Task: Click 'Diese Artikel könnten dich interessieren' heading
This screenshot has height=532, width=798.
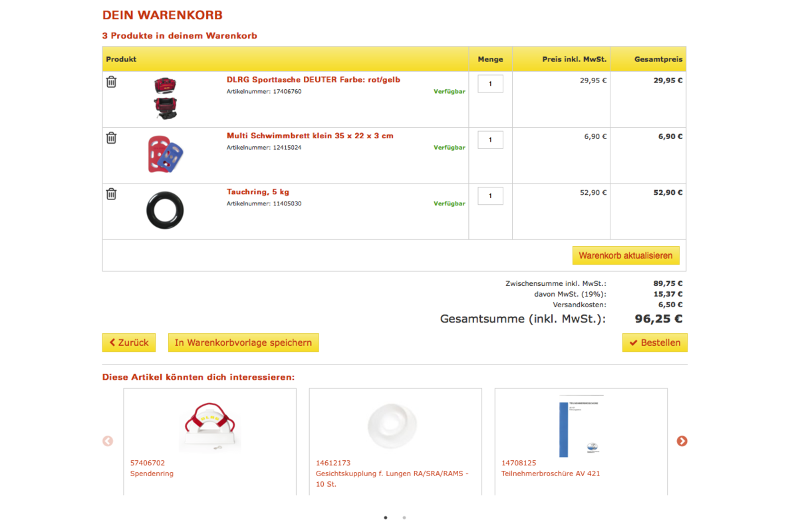Action: [198, 377]
